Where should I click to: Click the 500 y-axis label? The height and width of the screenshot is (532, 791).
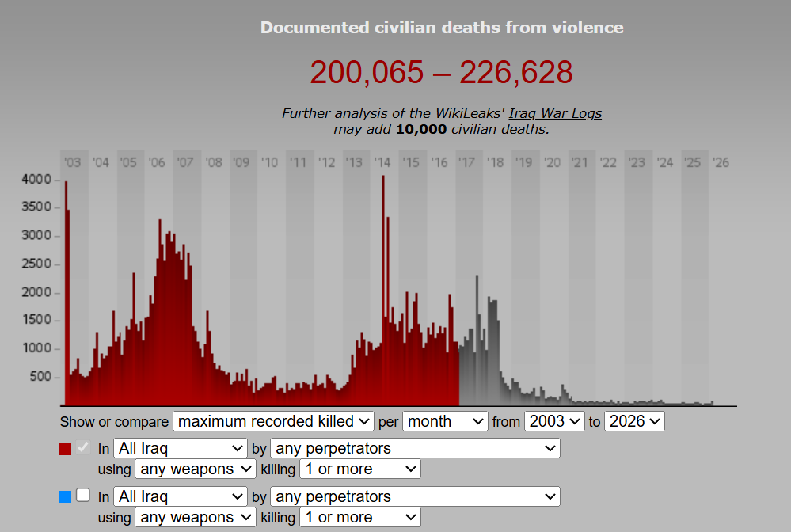point(40,377)
